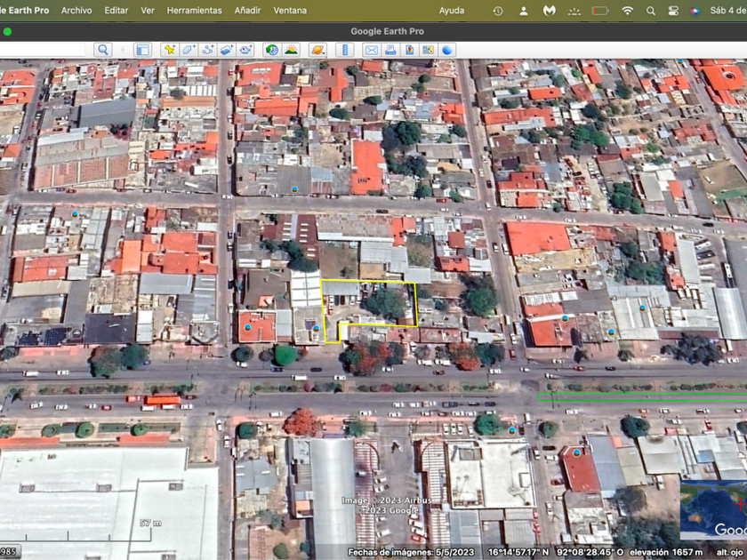Open the planet switcher dropdown

click(317, 50)
